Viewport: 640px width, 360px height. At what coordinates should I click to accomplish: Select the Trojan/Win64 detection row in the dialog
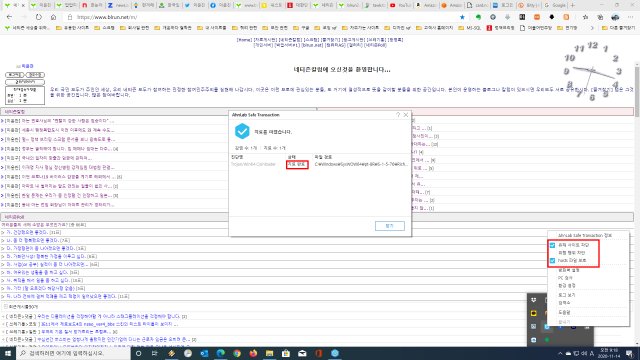tap(320, 164)
